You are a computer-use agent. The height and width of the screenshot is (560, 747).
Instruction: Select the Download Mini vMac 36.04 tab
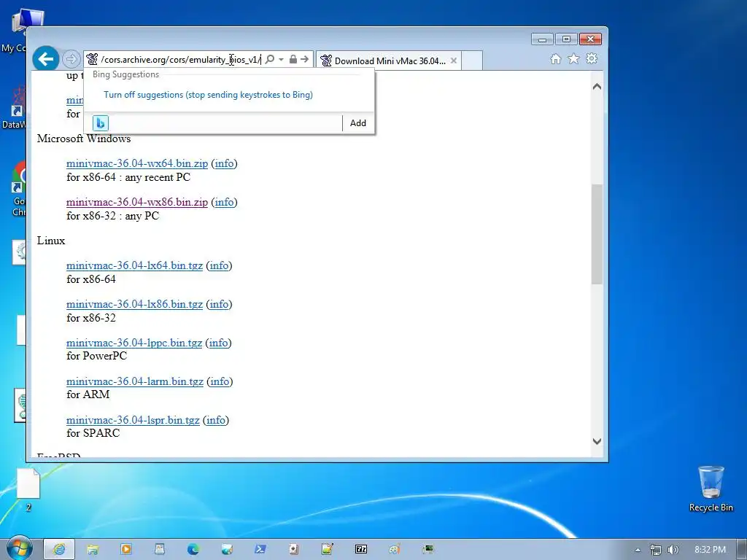[390, 61]
